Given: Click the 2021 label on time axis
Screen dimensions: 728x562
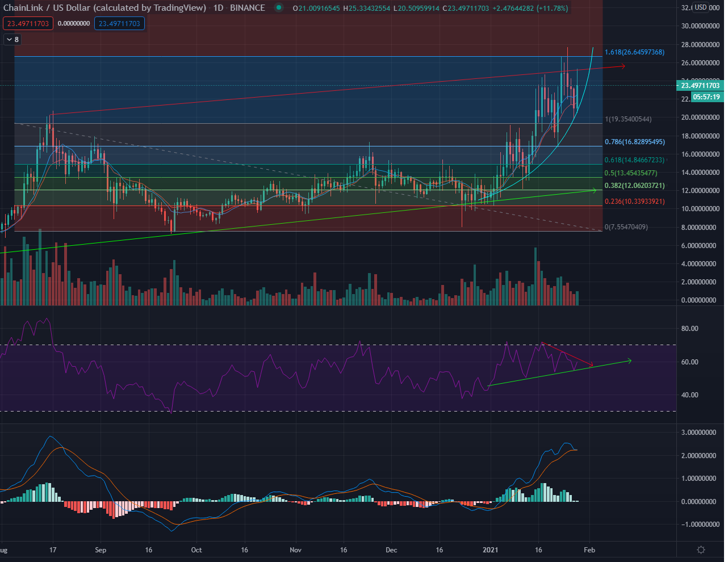Looking at the screenshot, I should [x=490, y=550].
